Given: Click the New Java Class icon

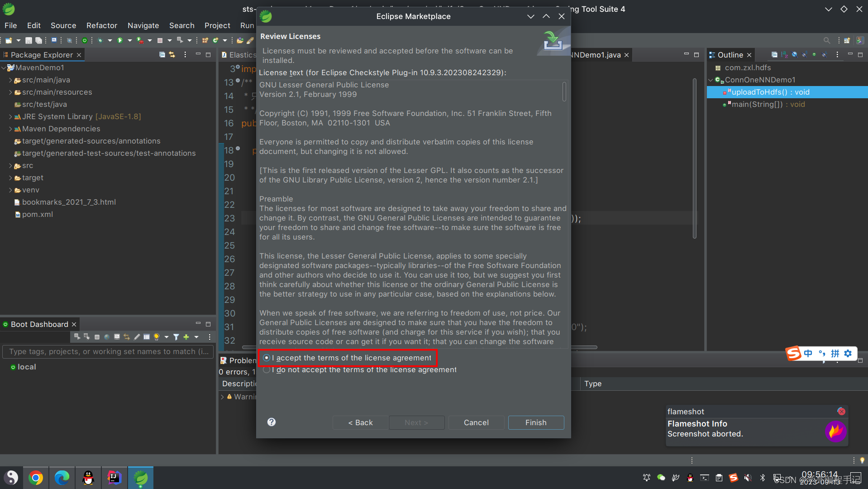Looking at the screenshot, I should (x=216, y=40).
